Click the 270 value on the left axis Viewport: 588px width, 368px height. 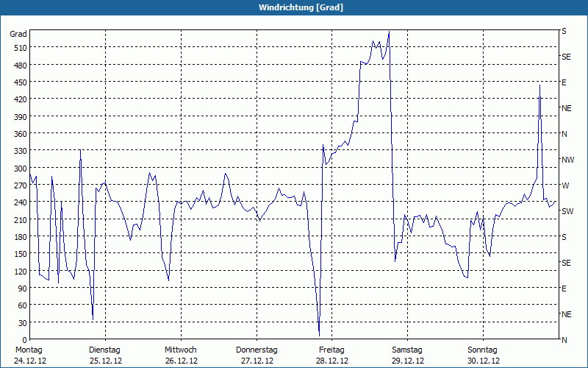(x=21, y=185)
